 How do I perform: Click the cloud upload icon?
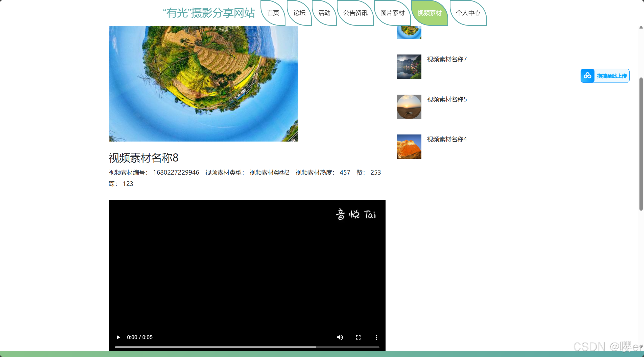point(587,76)
